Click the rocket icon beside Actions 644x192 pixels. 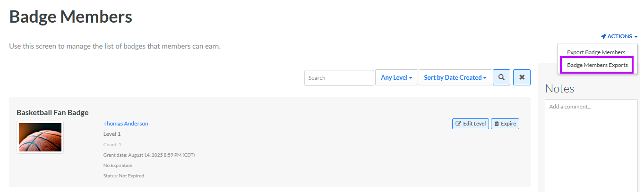coord(604,36)
